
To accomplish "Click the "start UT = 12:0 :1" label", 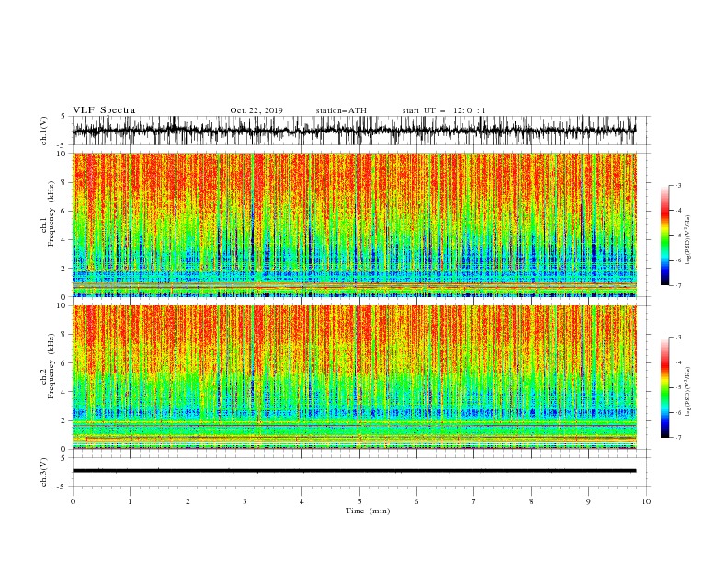I will coord(444,110).
